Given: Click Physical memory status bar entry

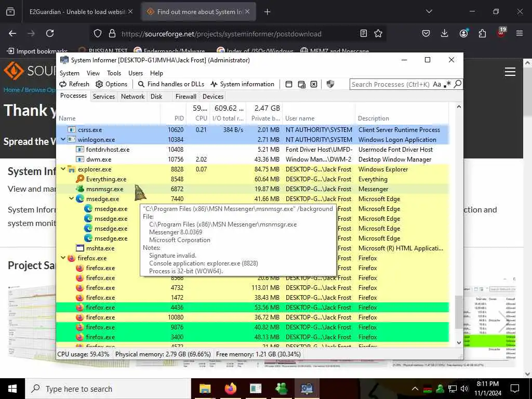Looking at the screenshot, I should [163, 354].
